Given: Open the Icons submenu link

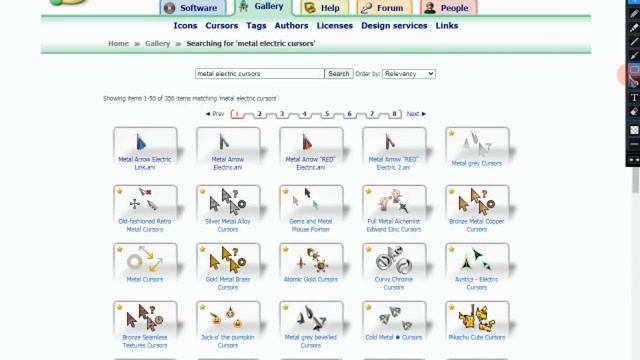Looking at the screenshot, I should coord(185,26).
